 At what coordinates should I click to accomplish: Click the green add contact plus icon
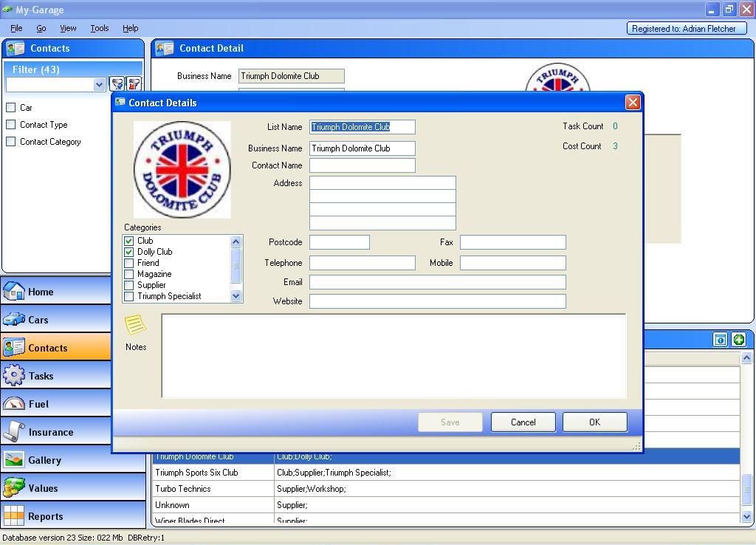(x=738, y=340)
